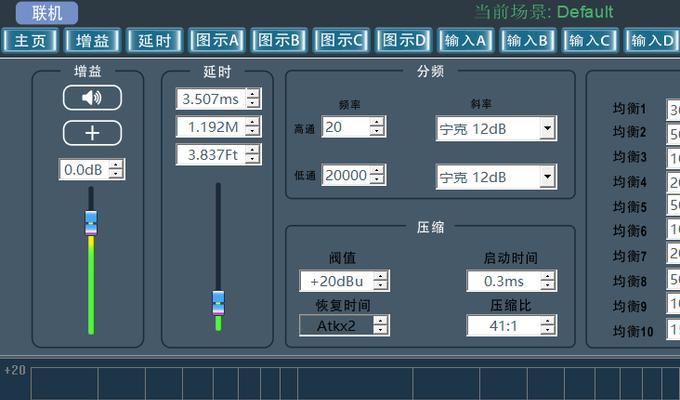Click the gain fader slider handle

coord(91,222)
